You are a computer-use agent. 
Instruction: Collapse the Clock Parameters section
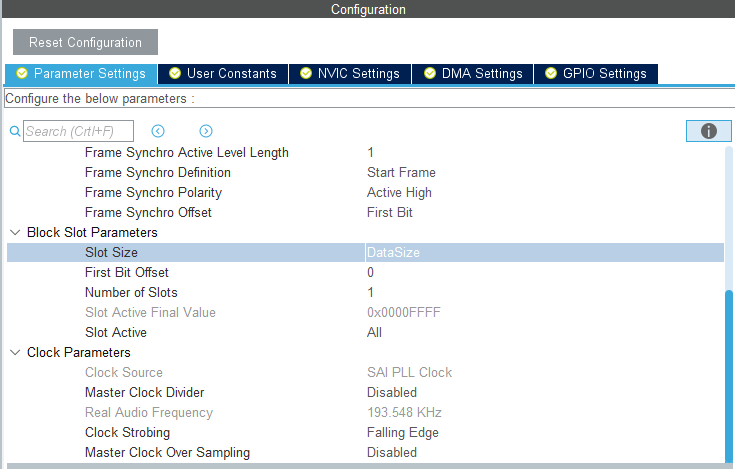tap(15, 352)
